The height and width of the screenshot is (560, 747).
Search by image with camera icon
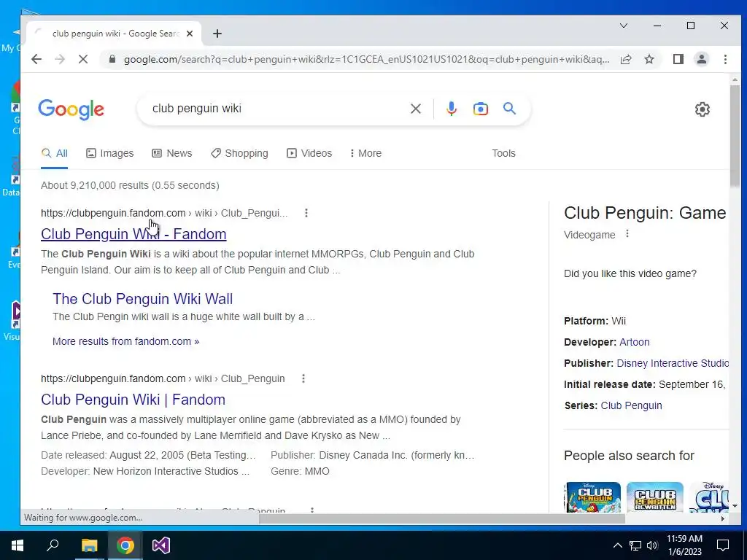pos(480,109)
